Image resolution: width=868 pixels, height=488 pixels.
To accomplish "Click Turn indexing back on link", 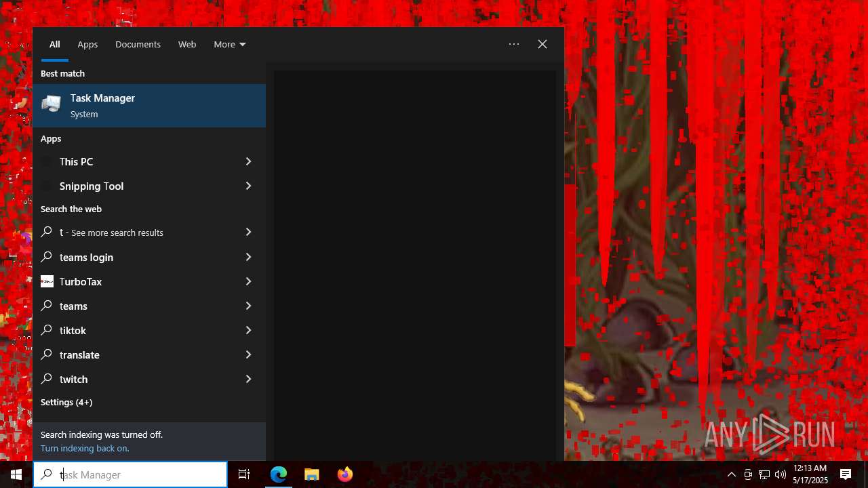I will (85, 448).
